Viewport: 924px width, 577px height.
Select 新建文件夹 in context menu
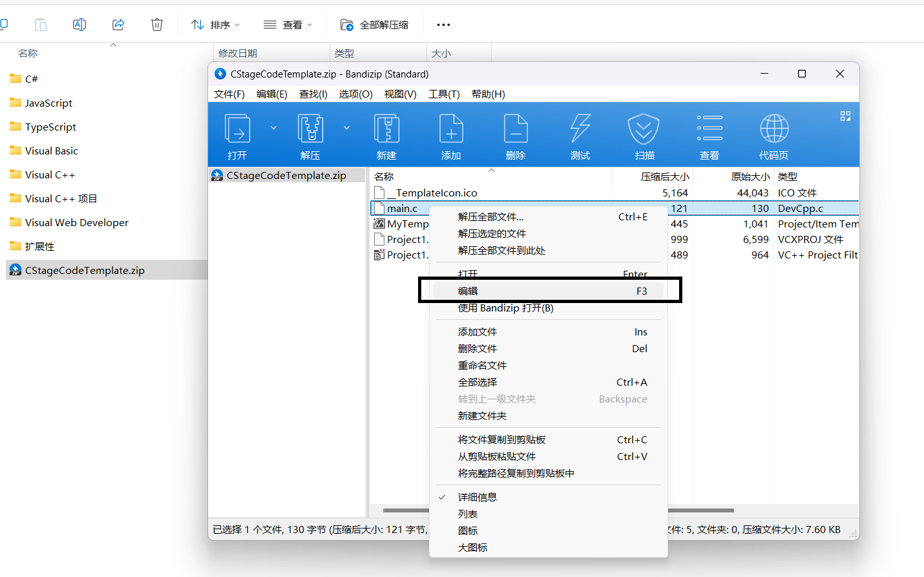tap(549, 416)
